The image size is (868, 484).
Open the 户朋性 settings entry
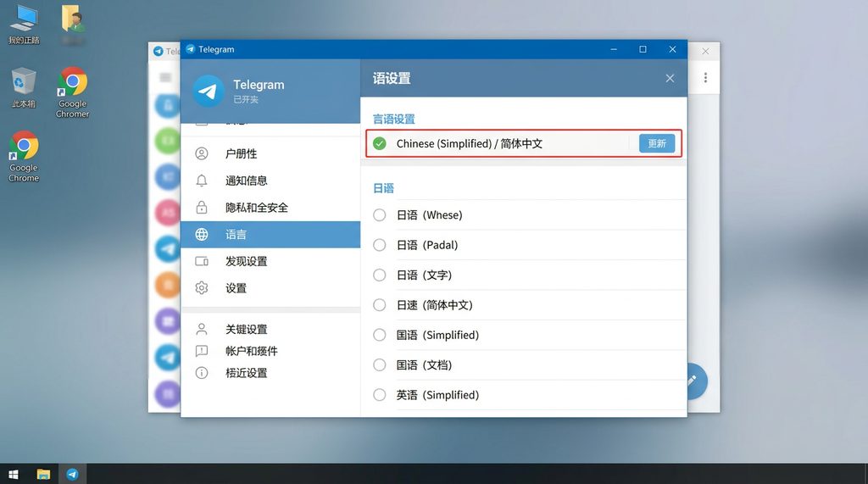pyautogui.click(x=270, y=153)
